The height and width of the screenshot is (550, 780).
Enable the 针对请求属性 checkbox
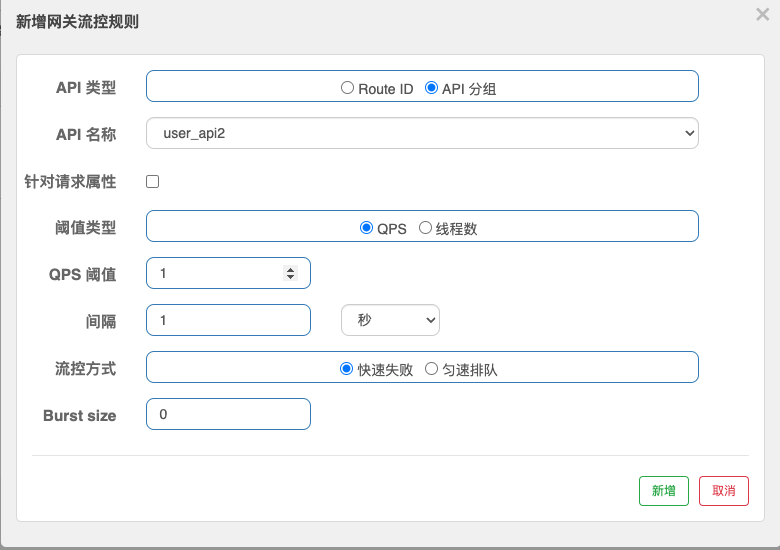click(153, 182)
